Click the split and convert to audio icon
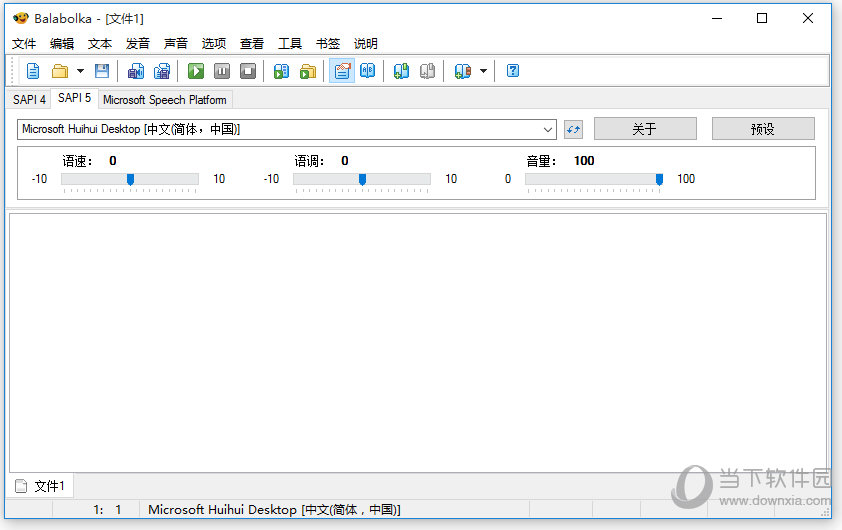Viewport: 842px width, 530px height. tap(162, 71)
